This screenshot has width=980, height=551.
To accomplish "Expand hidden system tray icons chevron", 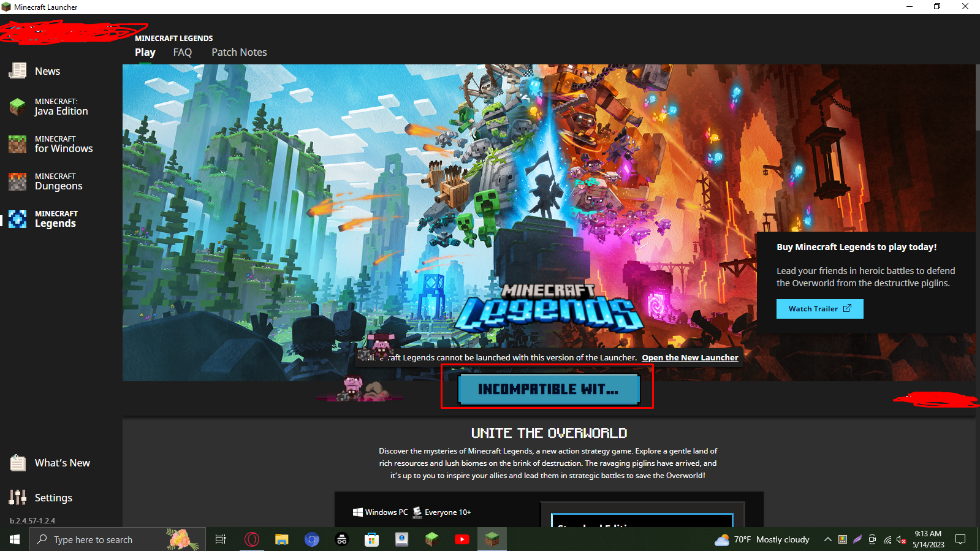I will [827, 539].
